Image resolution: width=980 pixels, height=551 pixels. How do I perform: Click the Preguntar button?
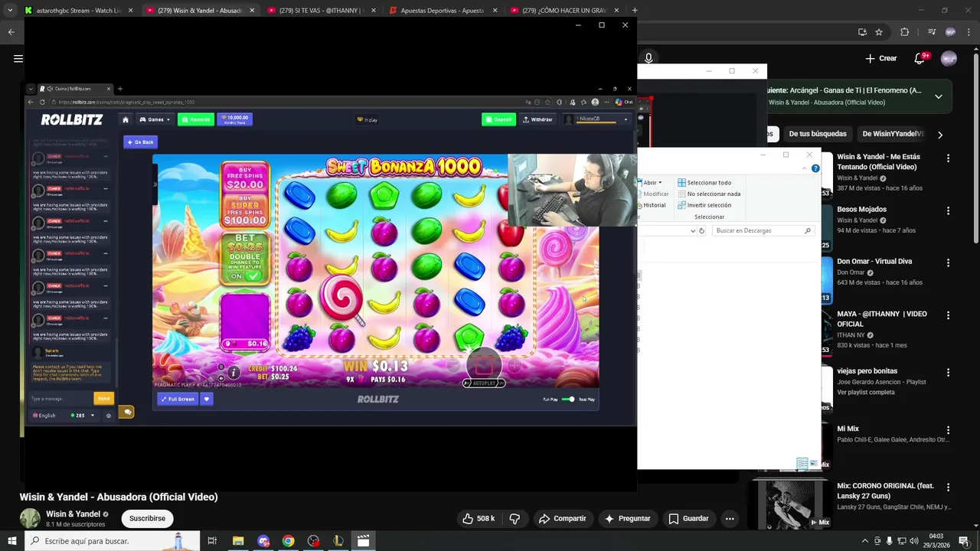(627, 519)
